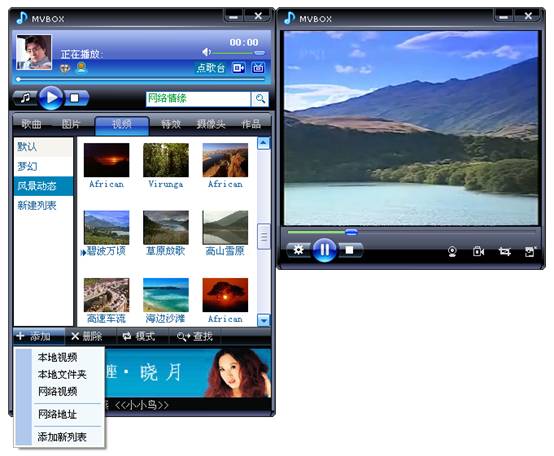Switch to the 作品 tab
The height and width of the screenshot is (456, 554).
tap(251, 124)
